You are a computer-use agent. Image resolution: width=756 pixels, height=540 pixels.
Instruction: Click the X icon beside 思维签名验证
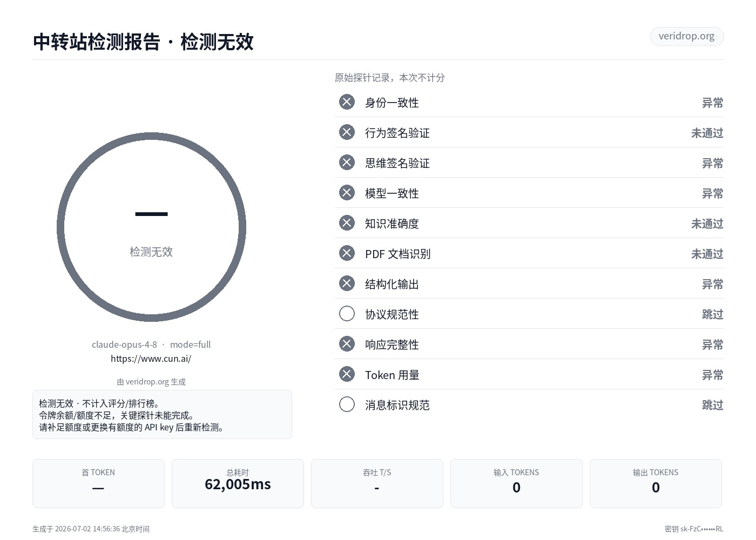coord(347,163)
